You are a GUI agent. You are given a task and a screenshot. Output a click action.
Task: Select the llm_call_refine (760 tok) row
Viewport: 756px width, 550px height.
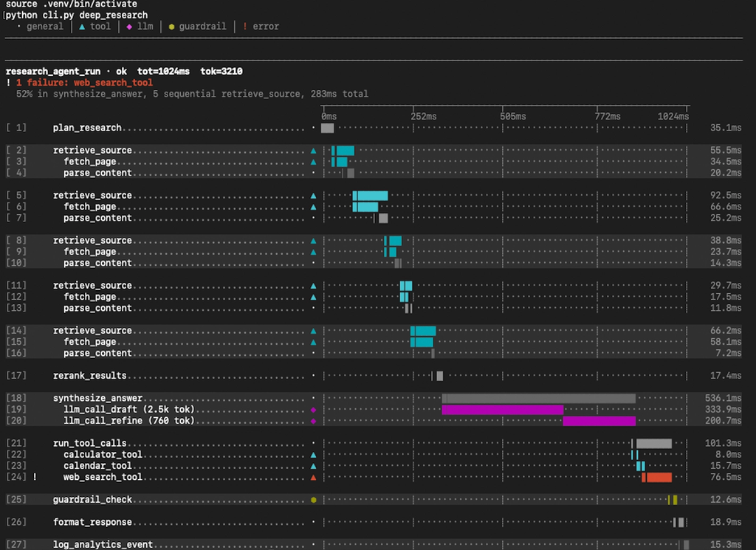[128, 421]
